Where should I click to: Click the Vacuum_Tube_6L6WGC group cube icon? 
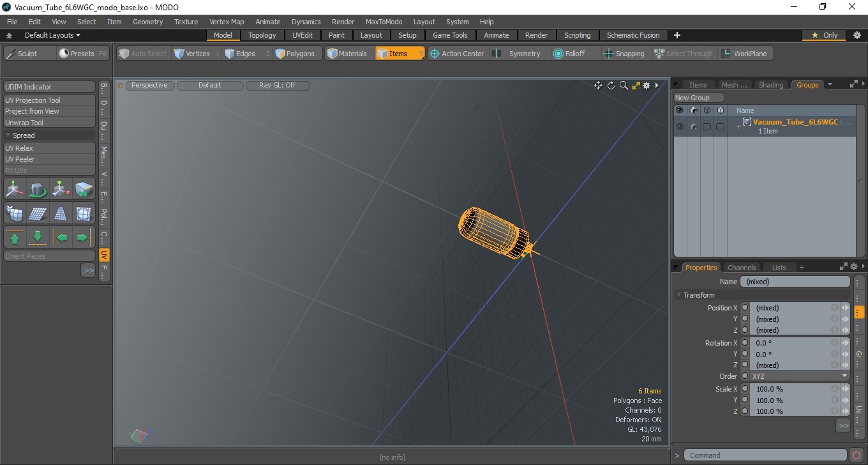click(x=747, y=121)
